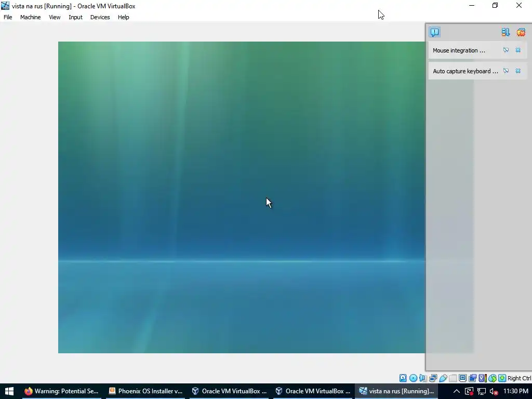Switch to second Oracle VM VirtualBox taskbar item
This screenshot has width=532, height=399.
coord(312,391)
